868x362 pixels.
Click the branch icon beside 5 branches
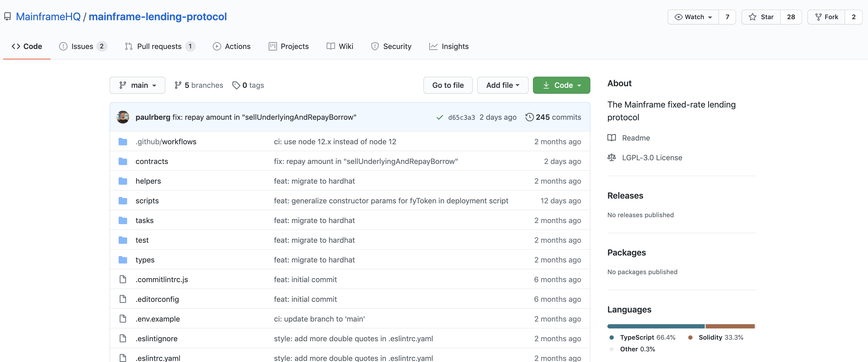point(178,85)
